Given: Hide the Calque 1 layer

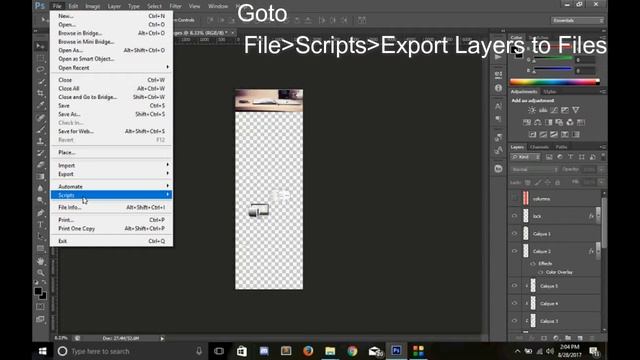Looking at the screenshot, I should (515, 233).
